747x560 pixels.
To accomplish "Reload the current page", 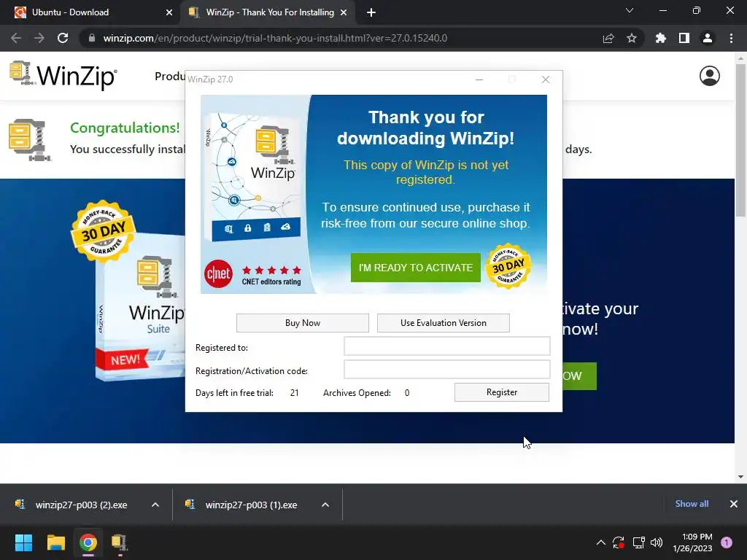I will point(63,38).
